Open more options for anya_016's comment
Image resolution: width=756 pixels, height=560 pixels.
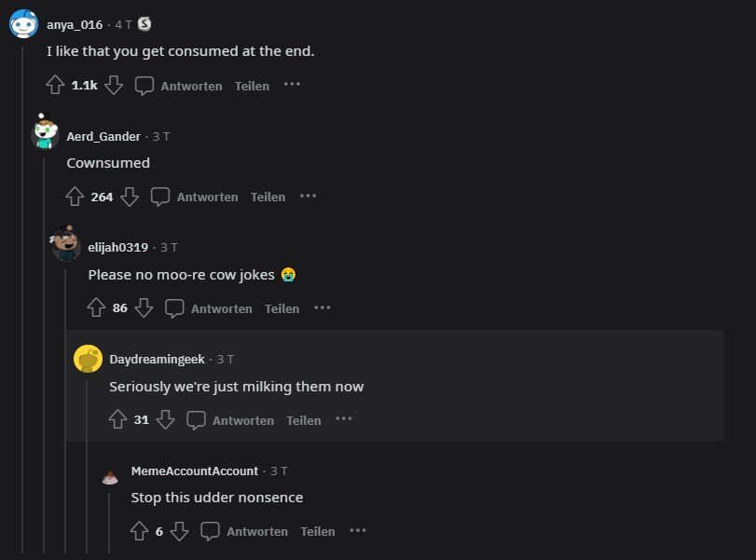click(292, 85)
